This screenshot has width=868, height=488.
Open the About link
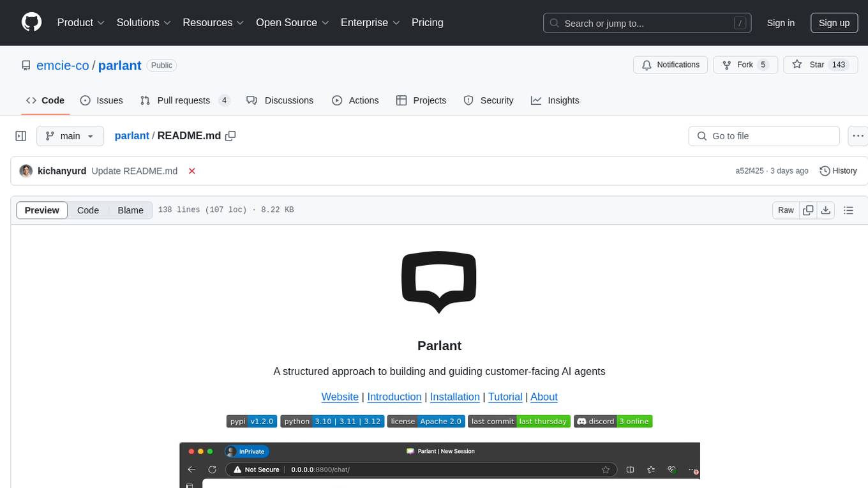[x=544, y=397]
